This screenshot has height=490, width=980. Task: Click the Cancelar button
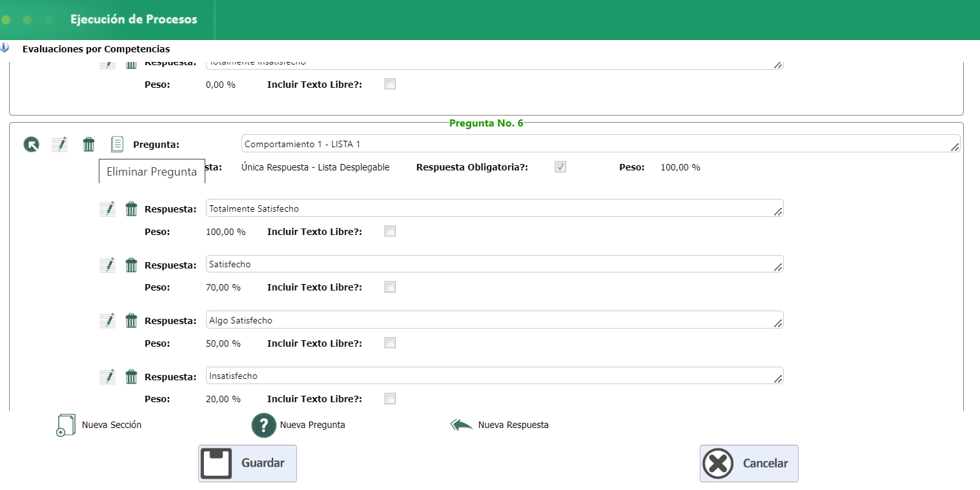[x=749, y=464]
